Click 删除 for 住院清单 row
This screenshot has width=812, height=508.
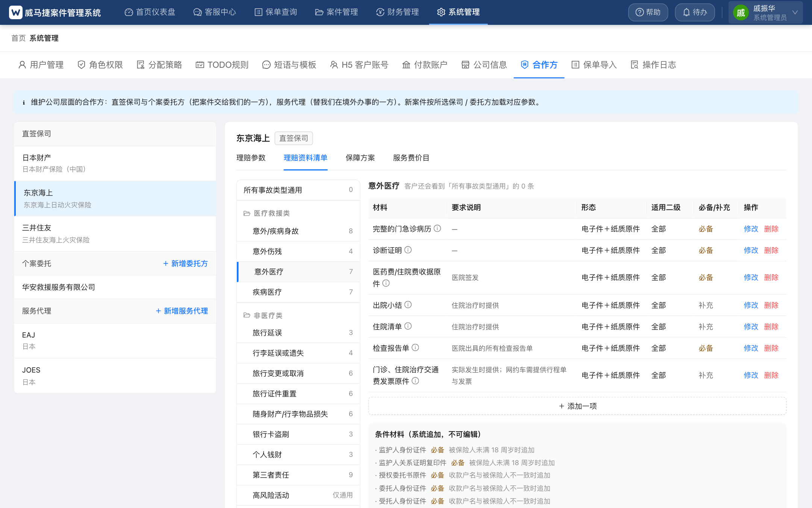point(771,327)
